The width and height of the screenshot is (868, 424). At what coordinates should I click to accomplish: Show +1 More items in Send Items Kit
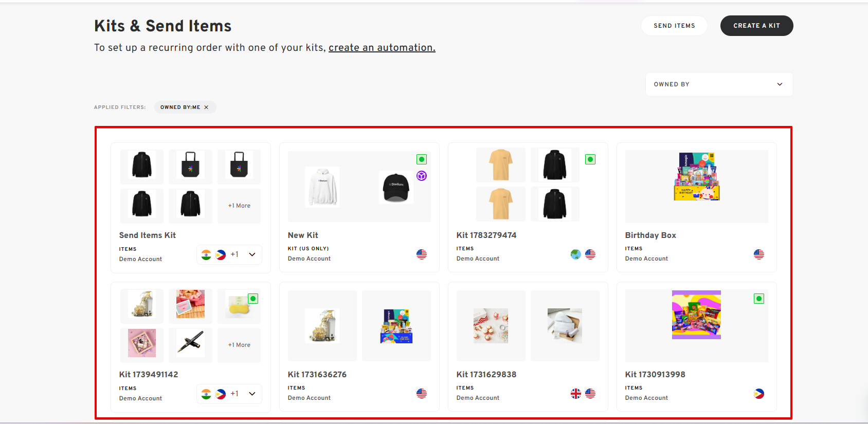[239, 206]
